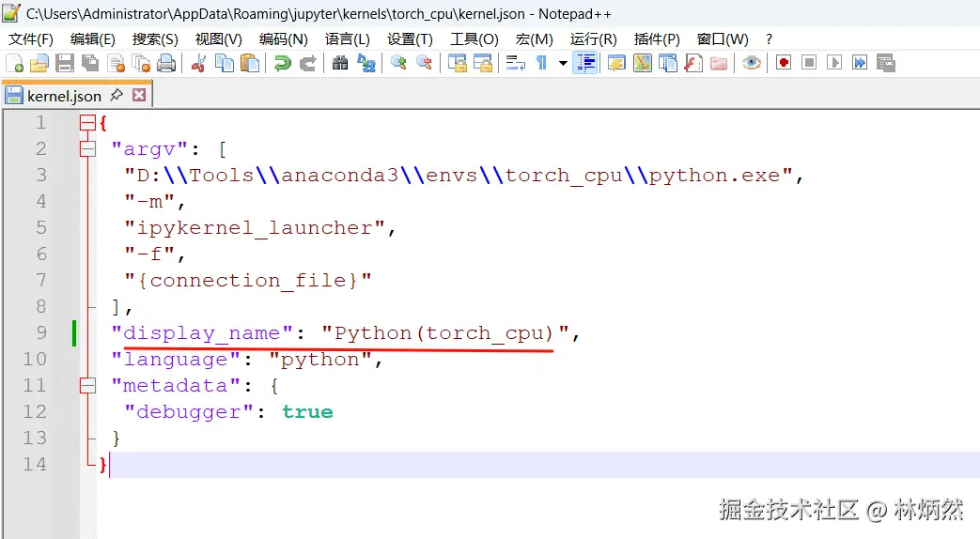Show the Document Map panel
The height and width of the screenshot is (539, 980).
coord(643,63)
